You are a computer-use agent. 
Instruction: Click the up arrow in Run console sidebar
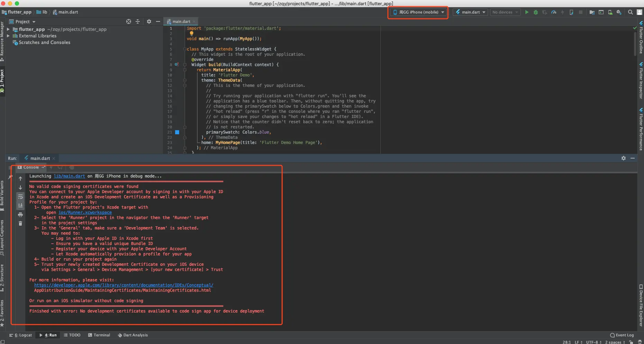pyautogui.click(x=20, y=179)
